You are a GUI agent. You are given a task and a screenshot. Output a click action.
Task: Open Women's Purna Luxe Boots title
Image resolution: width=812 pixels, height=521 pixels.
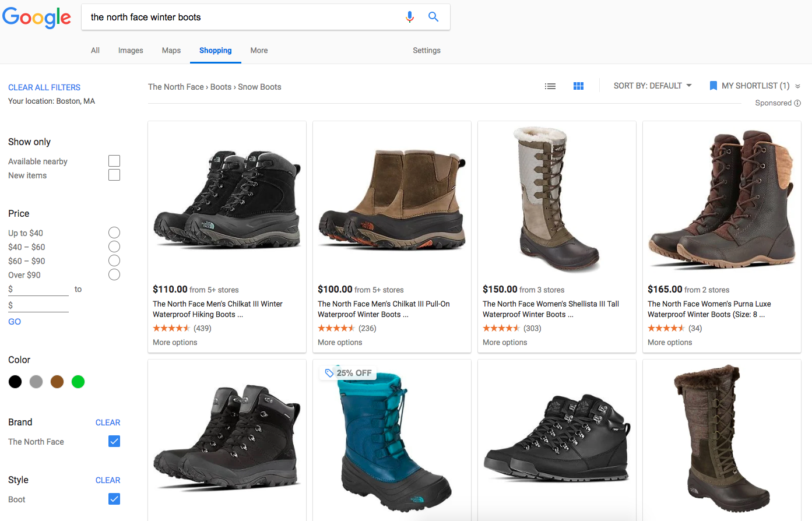tap(709, 309)
